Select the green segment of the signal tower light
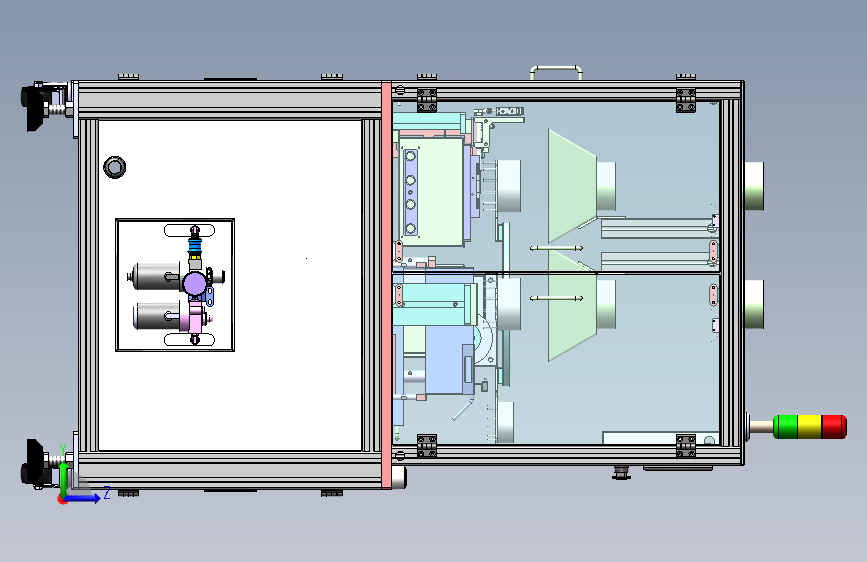 785,426
